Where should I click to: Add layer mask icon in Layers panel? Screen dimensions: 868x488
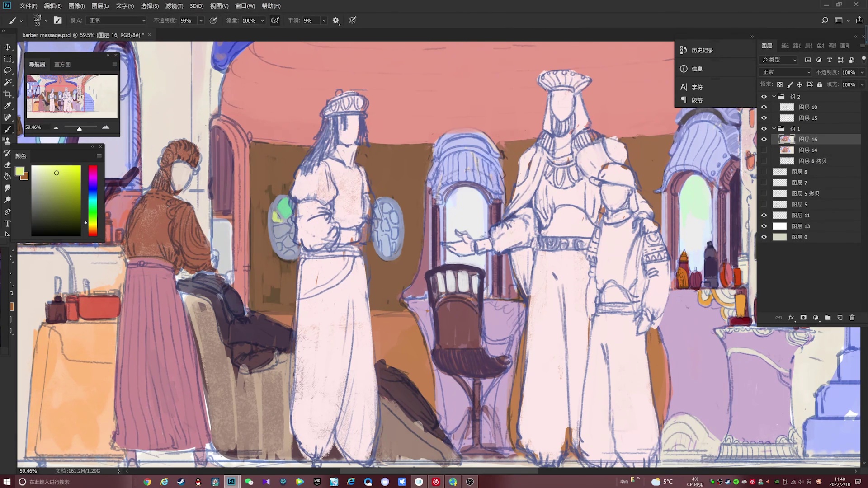point(803,318)
